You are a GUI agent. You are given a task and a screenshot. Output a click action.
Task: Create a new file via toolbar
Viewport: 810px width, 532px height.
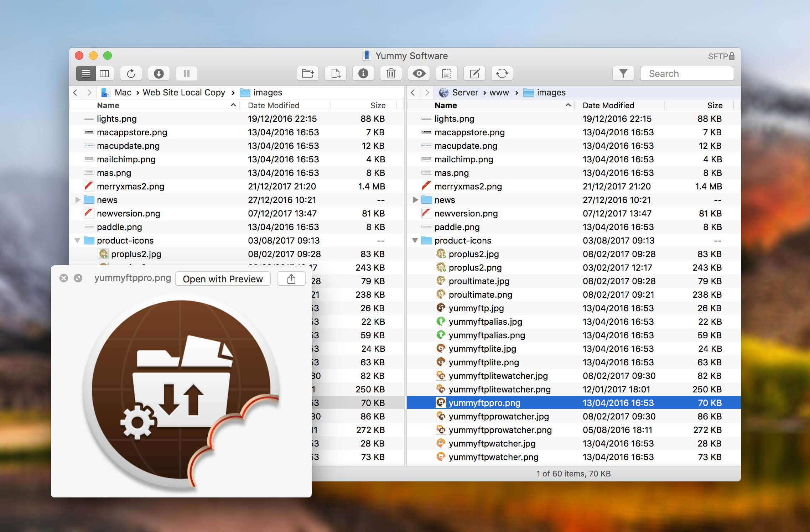(336, 73)
